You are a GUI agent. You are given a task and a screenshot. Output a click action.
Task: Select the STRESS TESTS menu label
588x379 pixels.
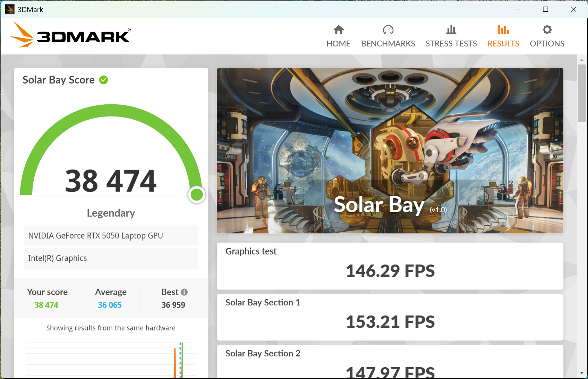[451, 44]
